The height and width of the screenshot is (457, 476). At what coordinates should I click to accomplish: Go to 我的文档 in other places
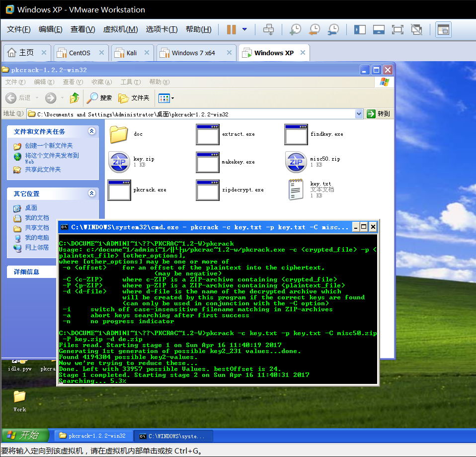pyautogui.click(x=37, y=218)
